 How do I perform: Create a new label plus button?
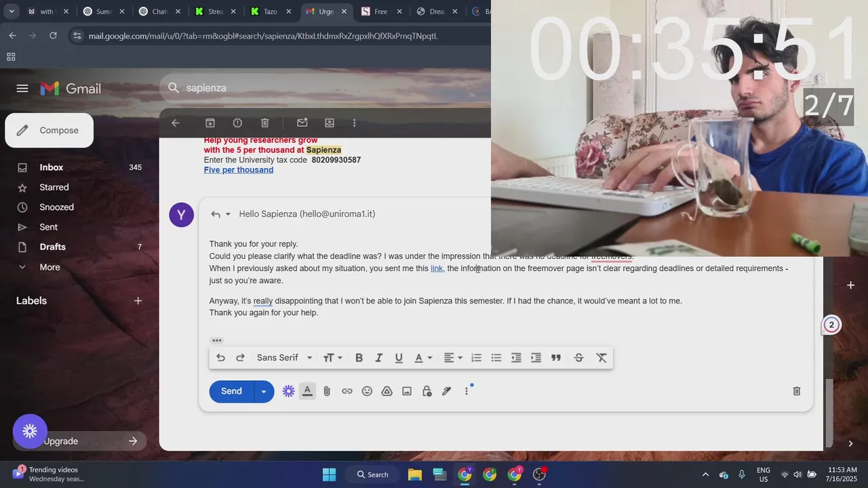[138, 300]
